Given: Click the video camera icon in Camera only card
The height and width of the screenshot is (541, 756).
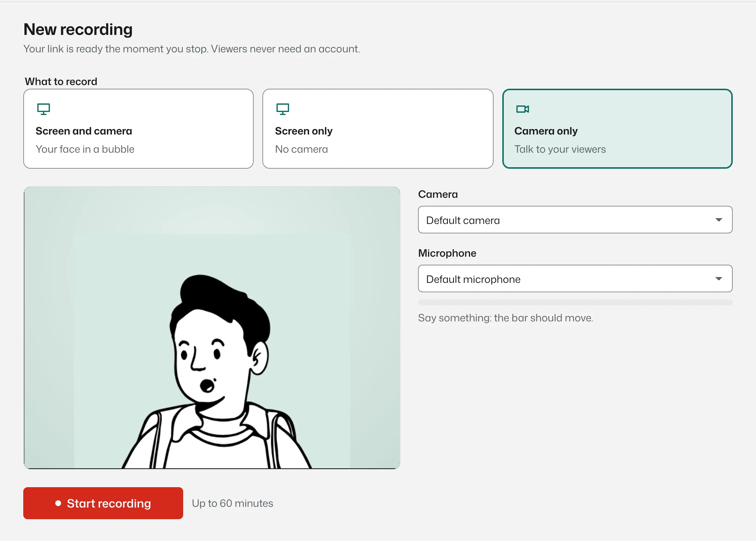Looking at the screenshot, I should pos(522,109).
